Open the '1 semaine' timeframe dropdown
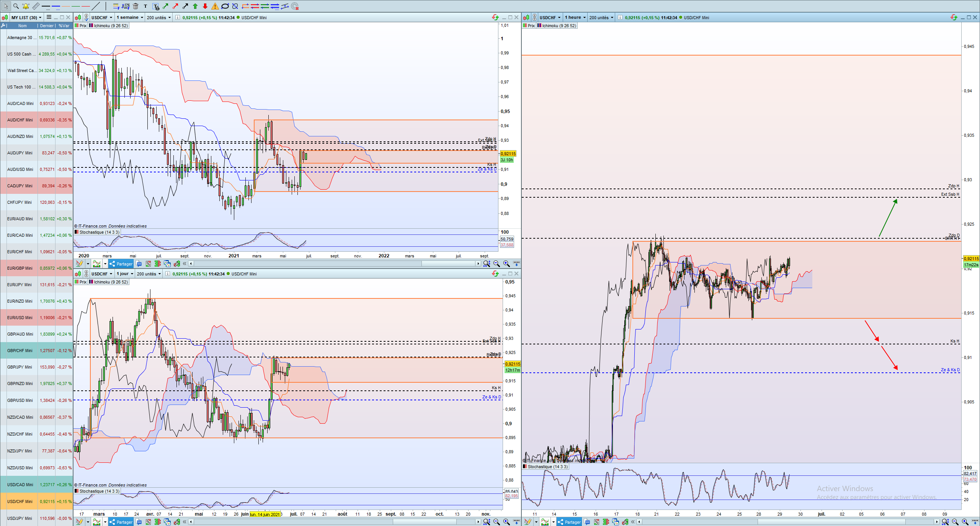980x526 pixels. click(130, 17)
